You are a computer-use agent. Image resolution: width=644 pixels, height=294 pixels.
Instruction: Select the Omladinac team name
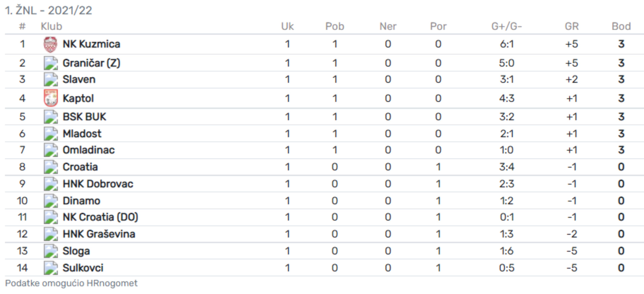pos(89,150)
